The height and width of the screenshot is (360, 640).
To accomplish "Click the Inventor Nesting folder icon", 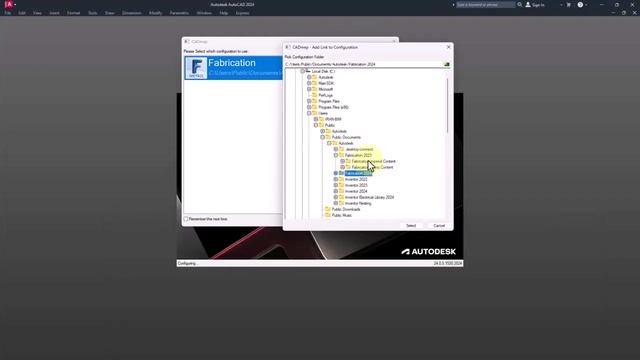I will (341, 203).
